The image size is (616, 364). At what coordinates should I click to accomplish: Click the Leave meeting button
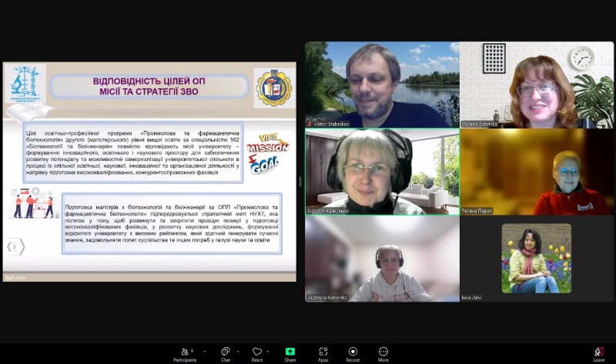(598, 352)
